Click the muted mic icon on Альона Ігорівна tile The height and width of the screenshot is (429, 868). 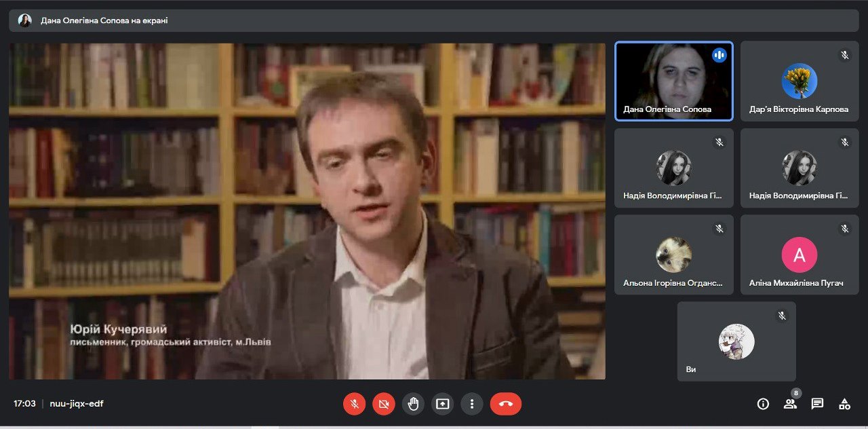pos(719,229)
